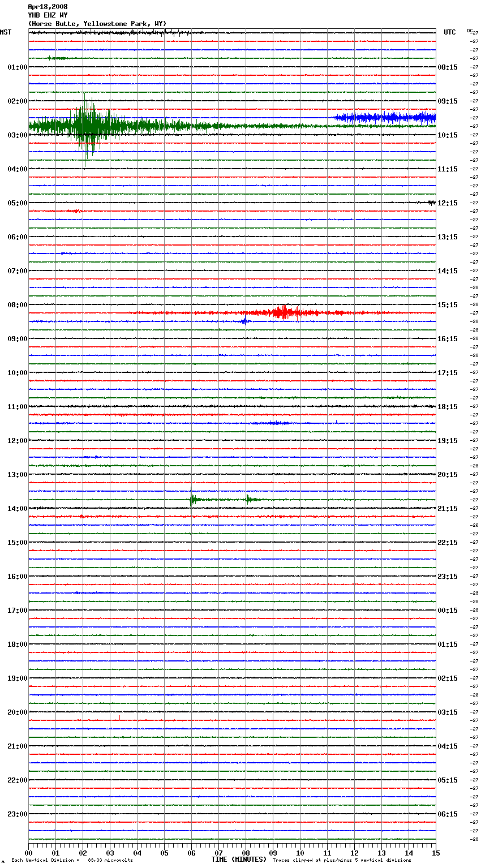Click the 06:15 UTC time label
Image resolution: width=481 pixels, height=868 pixels.
pyautogui.click(x=448, y=814)
